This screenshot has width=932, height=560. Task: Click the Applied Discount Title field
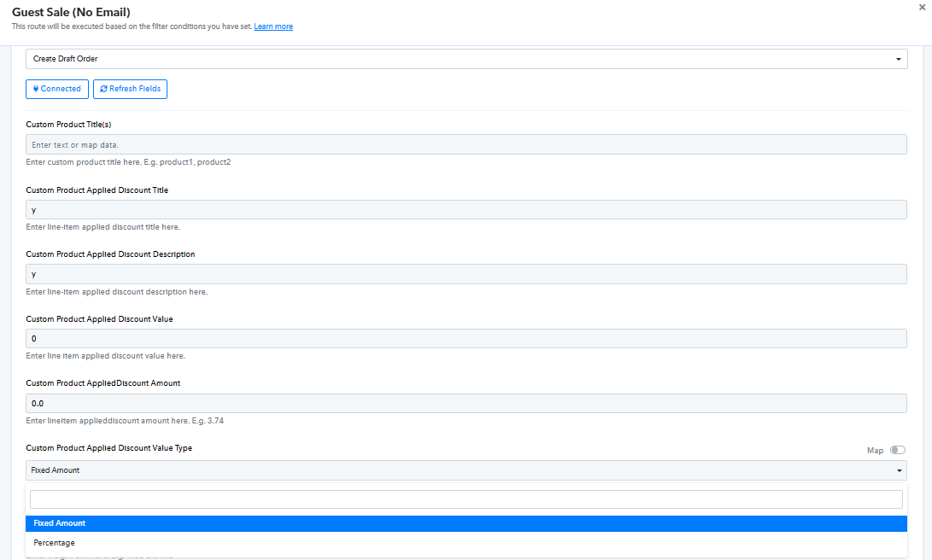click(x=466, y=210)
